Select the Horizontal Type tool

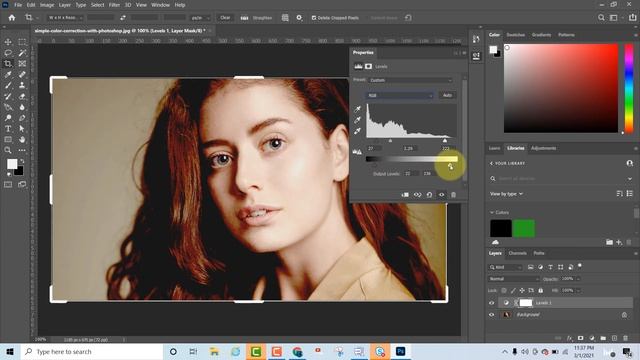(8, 129)
